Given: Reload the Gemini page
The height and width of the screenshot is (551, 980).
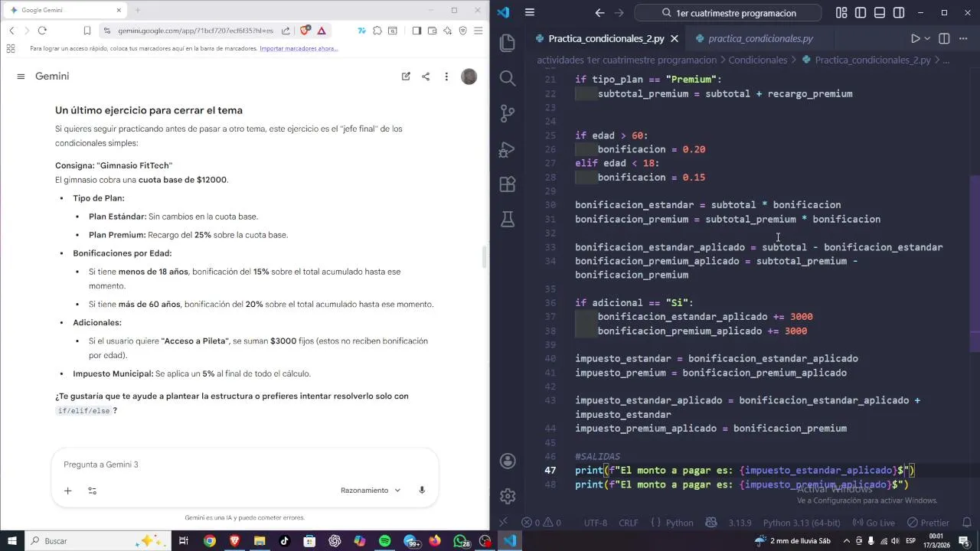Looking at the screenshot, I should [42, 31].
